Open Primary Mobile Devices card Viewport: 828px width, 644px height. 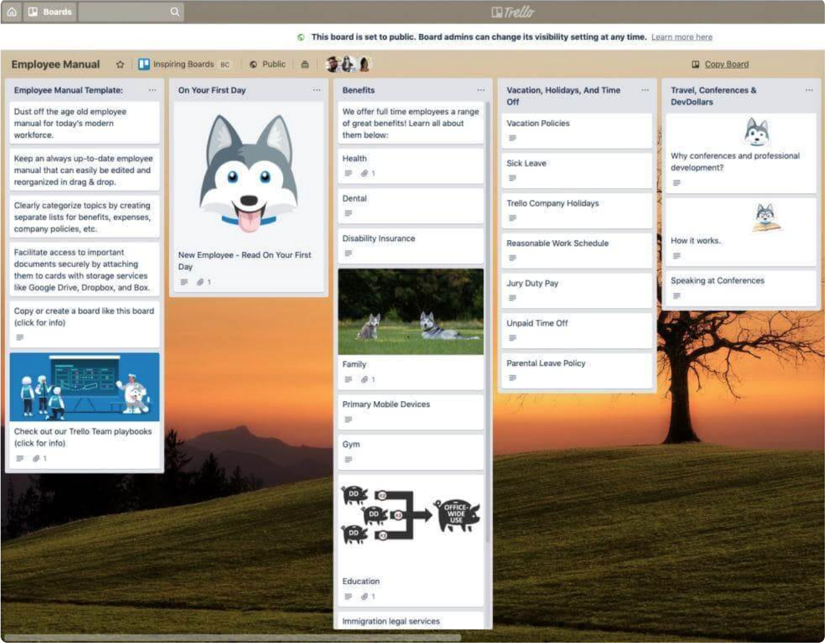[x=411, y=412]
